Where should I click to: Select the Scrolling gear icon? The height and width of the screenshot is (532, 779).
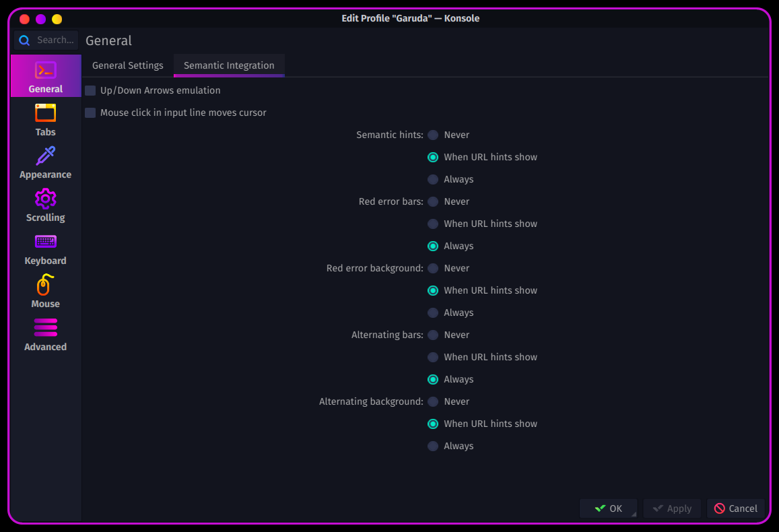[x=45, y=199]
